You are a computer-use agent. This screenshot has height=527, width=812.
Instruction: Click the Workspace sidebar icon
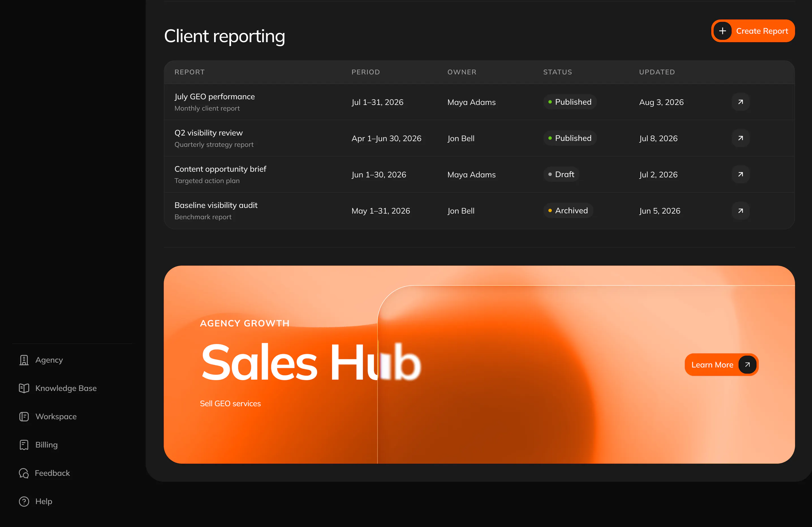[x=24, y=417]
